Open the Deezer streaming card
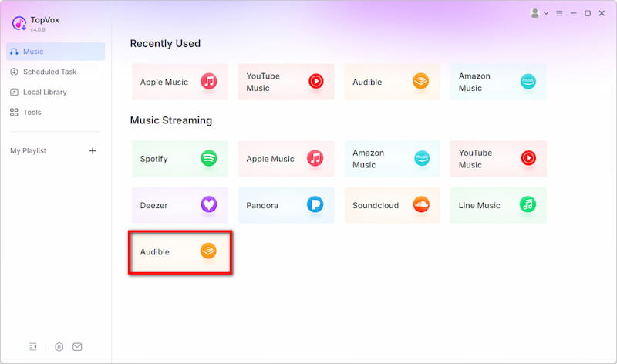 [x=180, y=205]
